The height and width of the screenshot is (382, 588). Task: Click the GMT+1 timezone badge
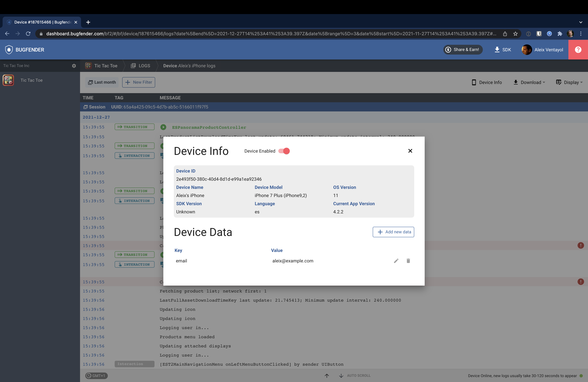pyautogui.click(x=96, y=376)
